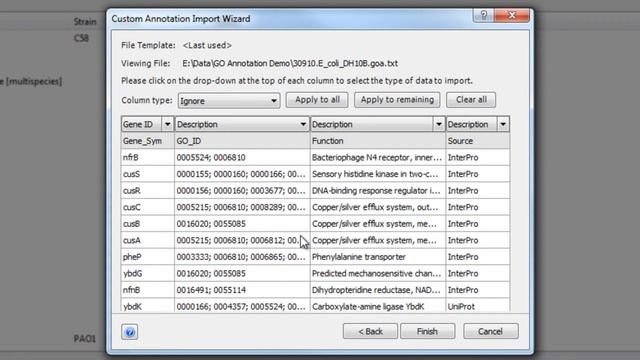Select GO ID cell starting with 0003333
The height and width of the screenshot is (360, 640).
click(x=242, y=257)
